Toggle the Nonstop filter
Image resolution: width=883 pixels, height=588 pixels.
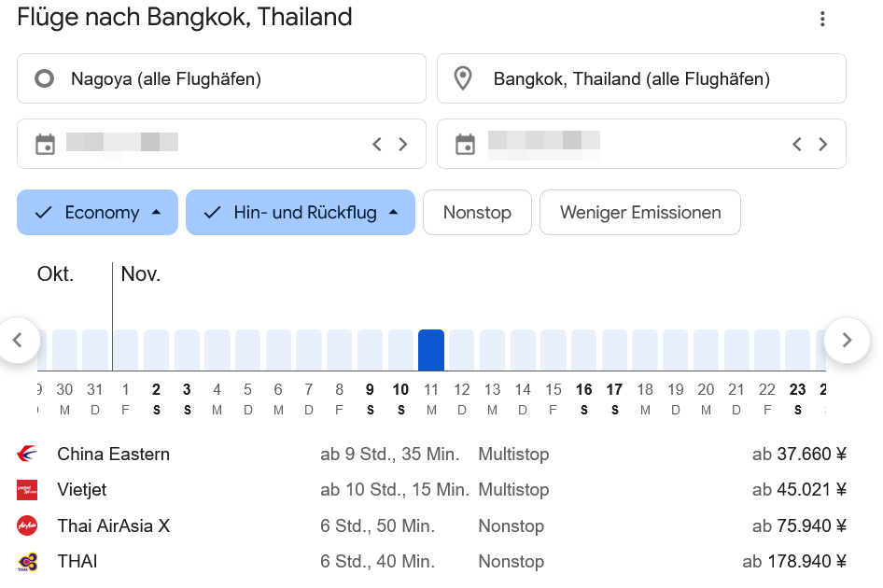coord(477,212)
